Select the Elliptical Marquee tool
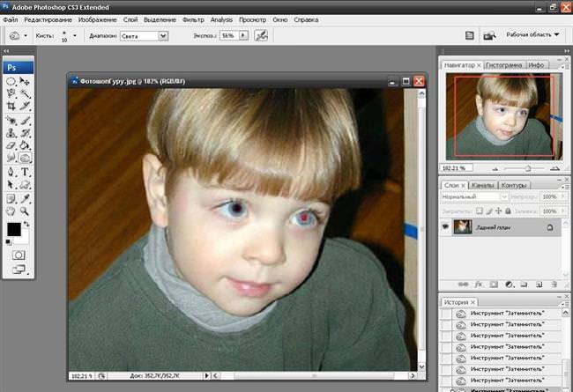 pyautogui.click(x=11, y=81)
